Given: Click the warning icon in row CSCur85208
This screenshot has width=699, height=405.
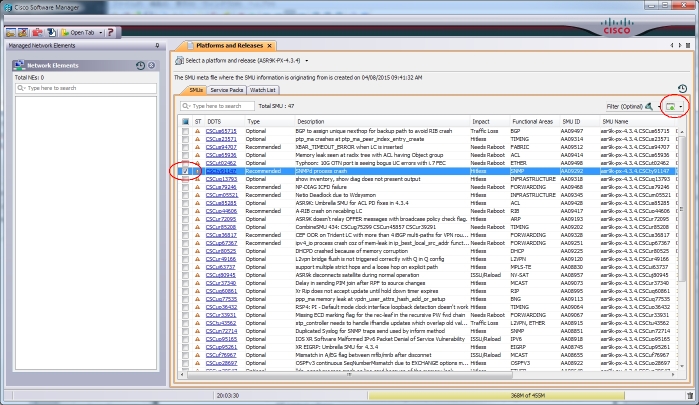Looking at the screenshot, I should point(197,227).
